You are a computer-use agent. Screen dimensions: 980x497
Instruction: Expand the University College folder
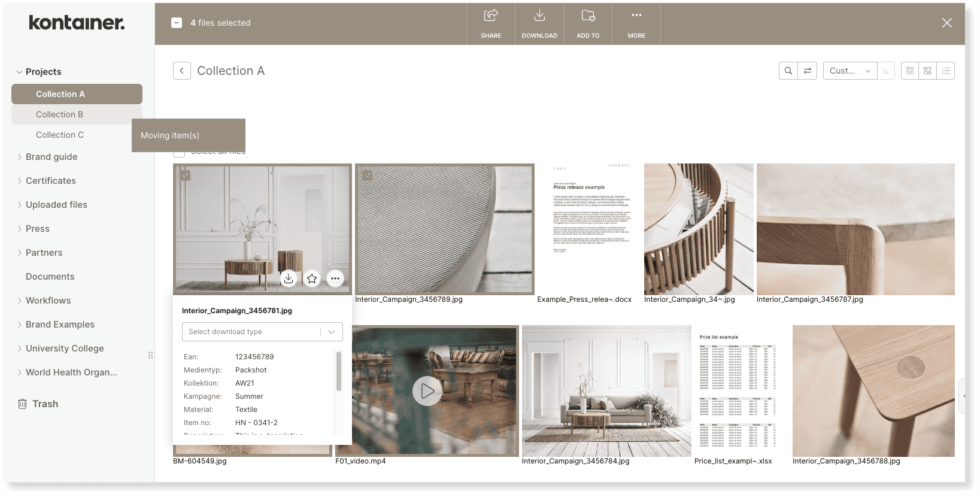[x=19, y=348]
